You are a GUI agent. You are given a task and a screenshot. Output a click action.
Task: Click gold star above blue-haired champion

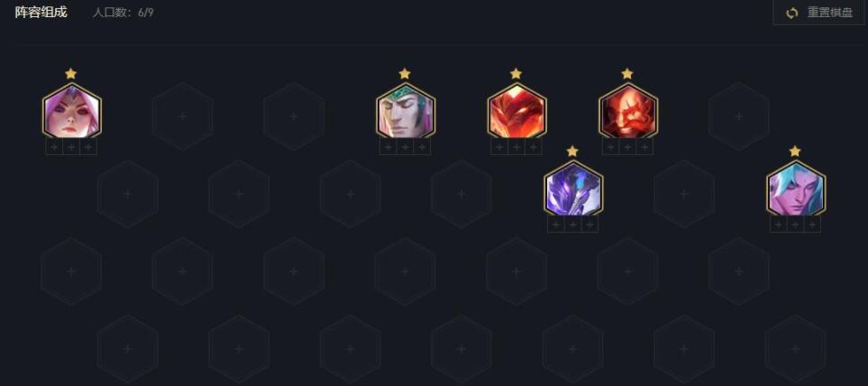[795, 152]
